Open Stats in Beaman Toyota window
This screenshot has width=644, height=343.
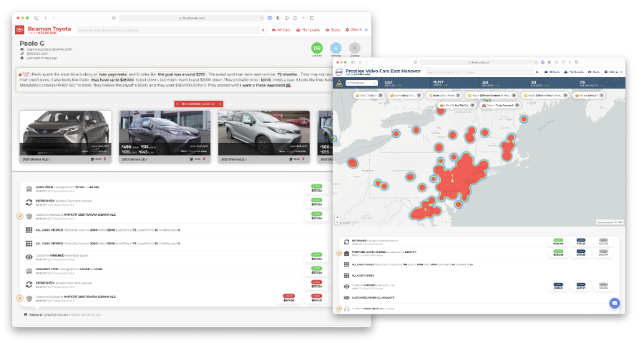[333, 30]
